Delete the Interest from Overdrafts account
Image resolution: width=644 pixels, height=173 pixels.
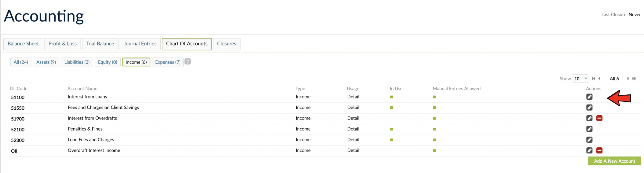[599, 118]
